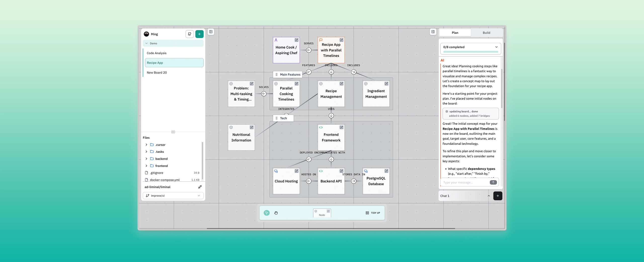Switch to the Build tab
Screen dimensions: 644x262
pyautogui.click(x=486, y=33)
